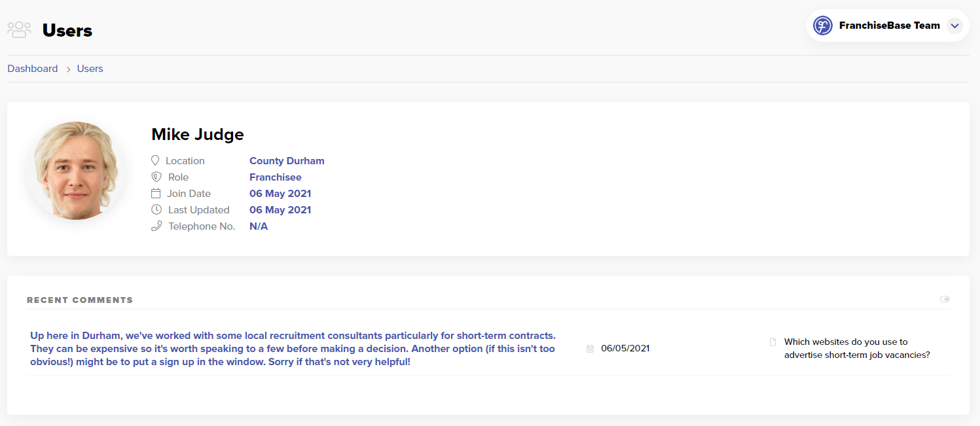This screenshot has height=426, width=980.
Task: Click the Recent Comments section heading
Action: coord(80,300)
